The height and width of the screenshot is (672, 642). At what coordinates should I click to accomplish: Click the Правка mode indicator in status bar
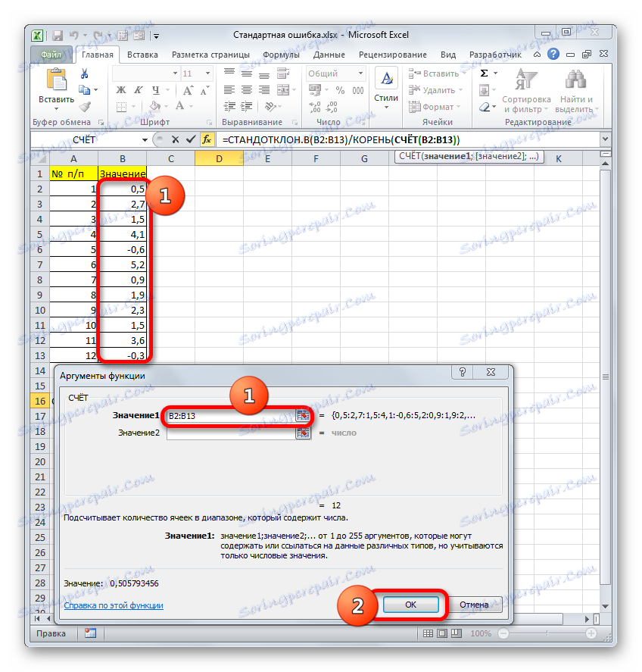(x=51, y=633)
